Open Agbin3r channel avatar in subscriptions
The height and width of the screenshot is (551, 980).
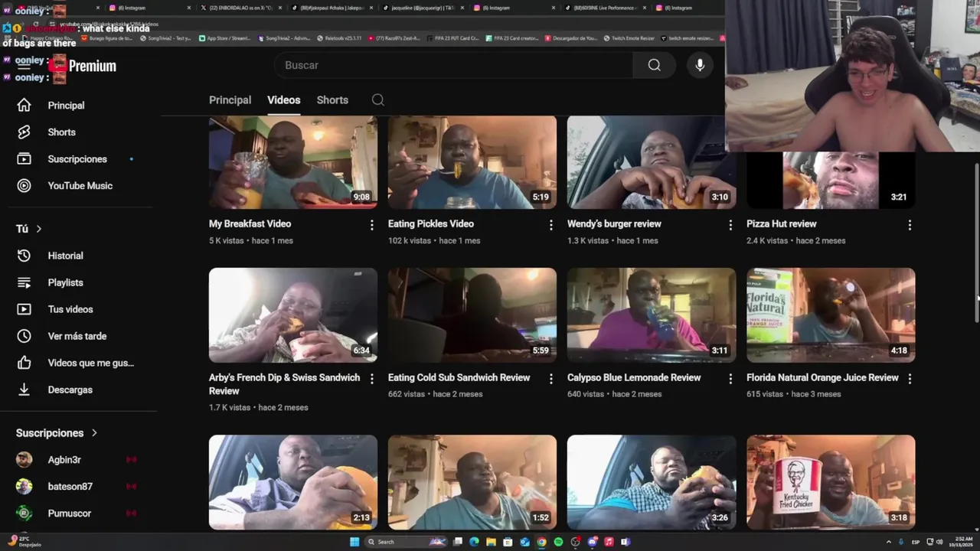(24, 459)
